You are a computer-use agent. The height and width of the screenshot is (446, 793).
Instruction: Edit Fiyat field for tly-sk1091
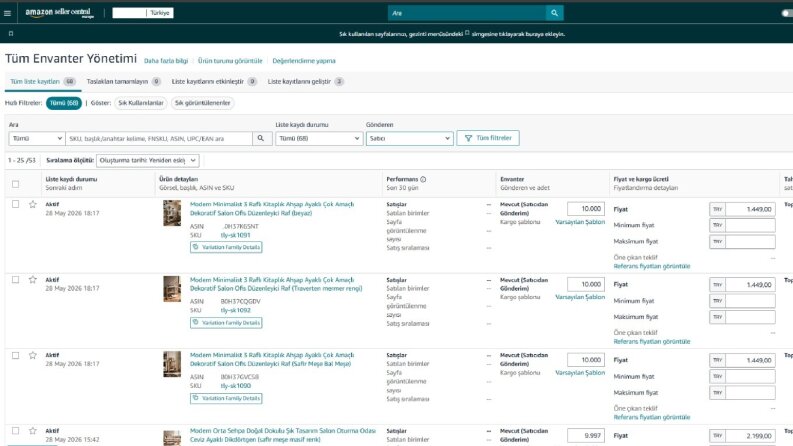point(750,209)
